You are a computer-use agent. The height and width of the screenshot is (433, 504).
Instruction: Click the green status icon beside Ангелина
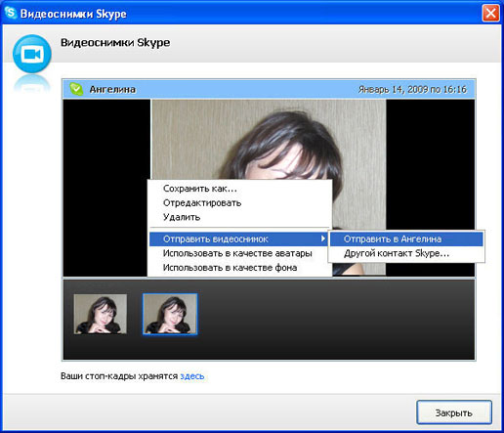tap(76, 89)
